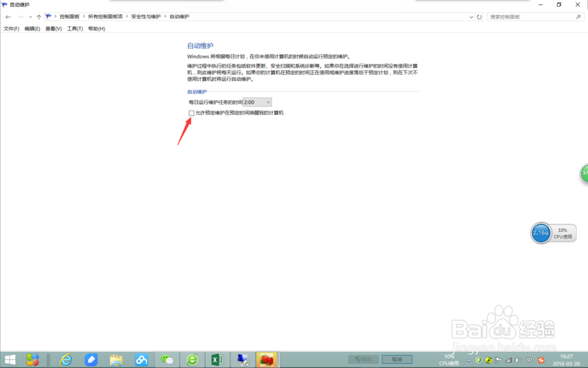The width and height of the screenshot is (588, 368).
Task: Launch Excel from the taskbar
Action: point(217,360)
